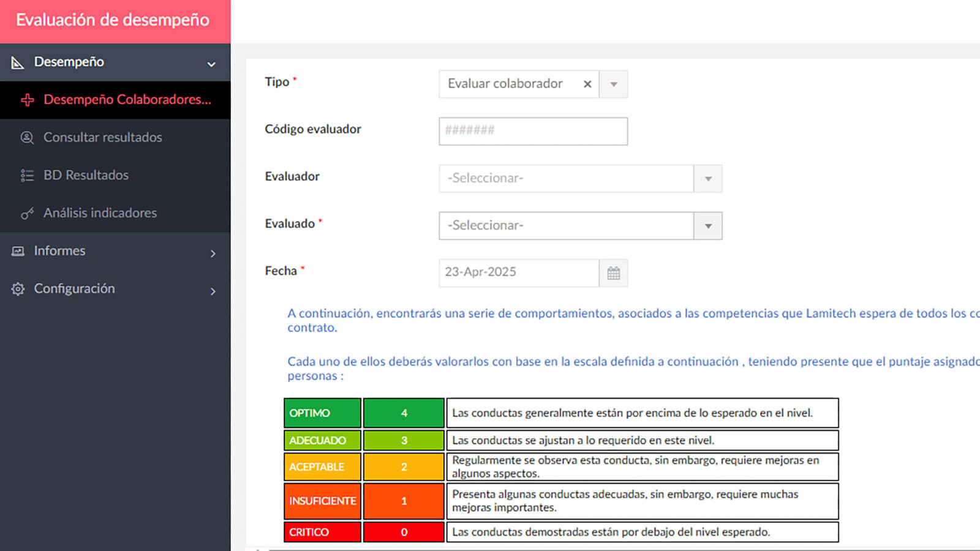Click the Desempeño ruler icon in sidebar
This screenshot has height=551, width=980.
click(x=17, y=62)
